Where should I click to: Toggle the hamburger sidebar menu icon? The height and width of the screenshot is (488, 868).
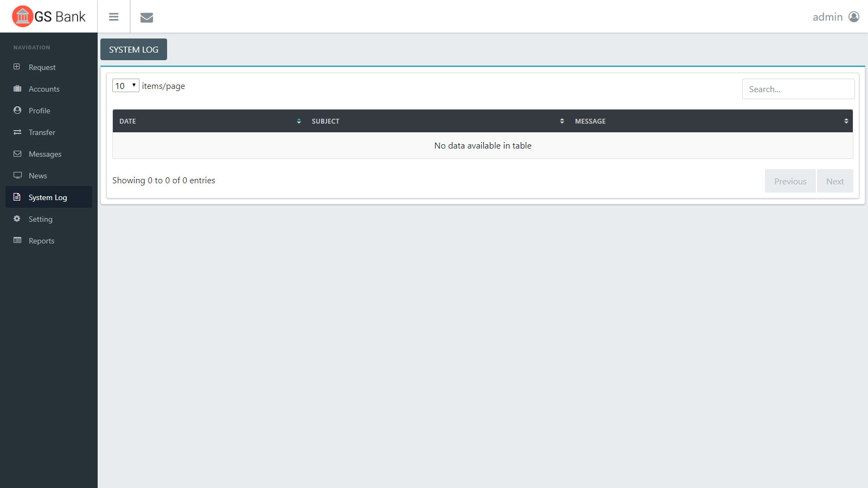point(113,17)
